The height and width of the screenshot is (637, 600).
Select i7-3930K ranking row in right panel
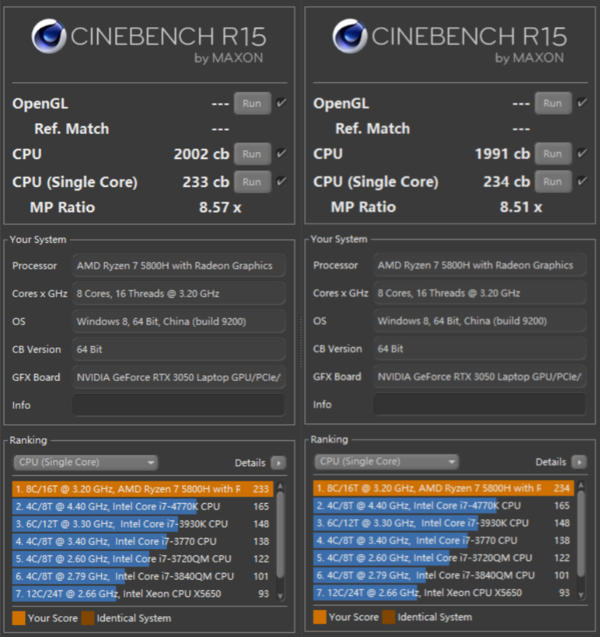(x=443, y=523)
